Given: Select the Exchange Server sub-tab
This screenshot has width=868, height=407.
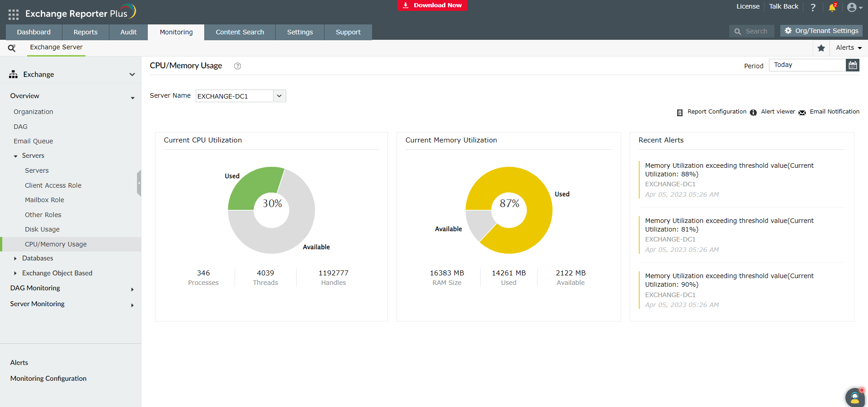Looking at the screenshot, I should 57,47.
